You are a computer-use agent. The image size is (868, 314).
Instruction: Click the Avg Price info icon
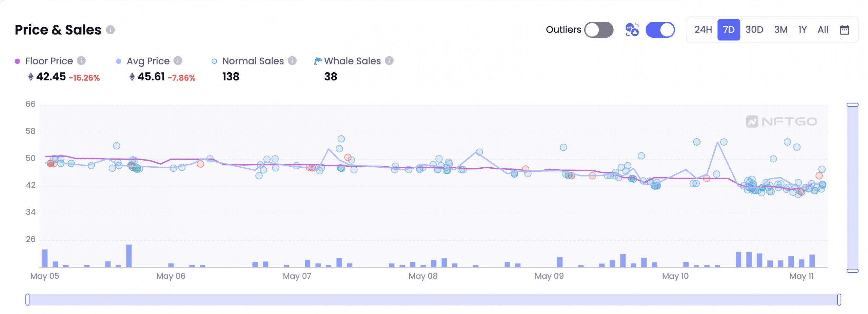point(178,61)
